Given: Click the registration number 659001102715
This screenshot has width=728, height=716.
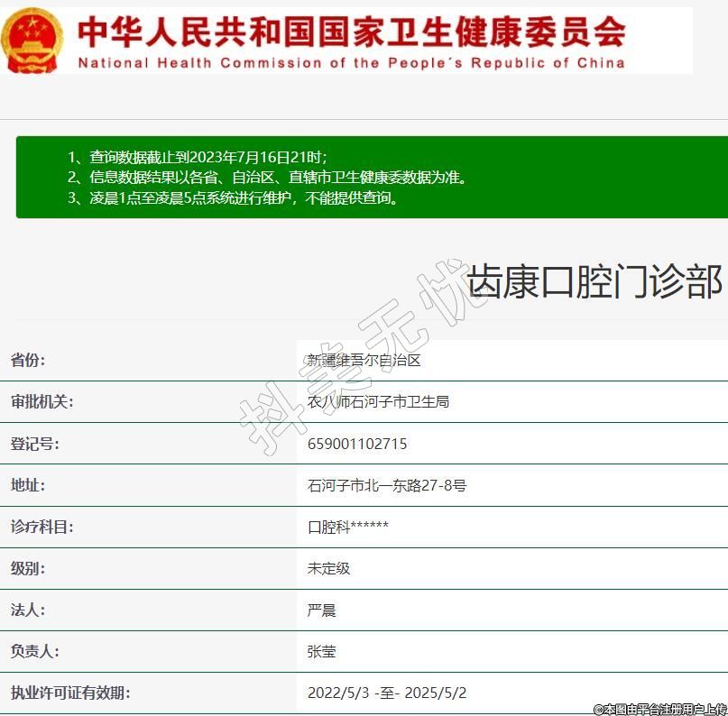Looking at the screenshot, I should click(357, 444).
